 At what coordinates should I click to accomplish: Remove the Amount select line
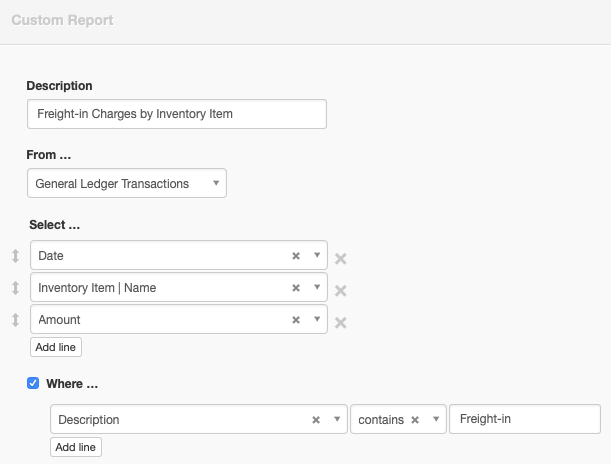[340, 322]
